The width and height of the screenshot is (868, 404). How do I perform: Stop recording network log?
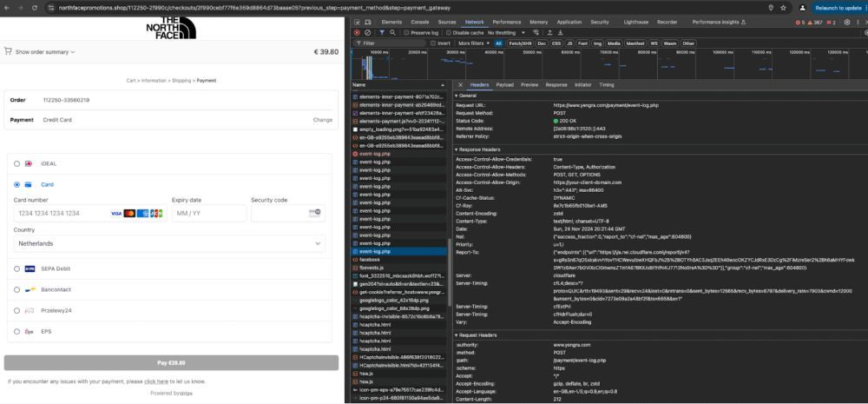357,33
